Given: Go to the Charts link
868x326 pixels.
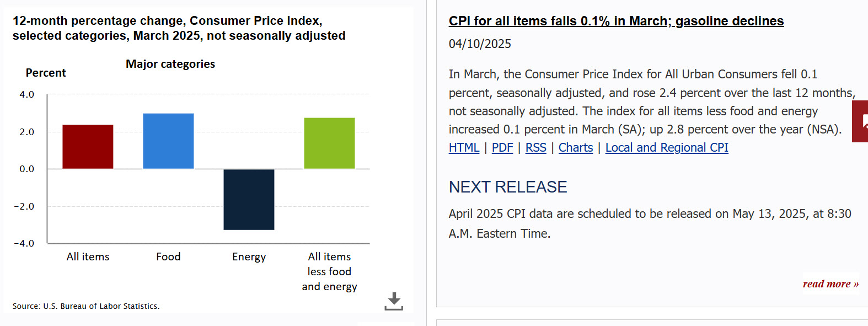Looking at the screenshot, I should pyautogui.click(x=576, y=148).
